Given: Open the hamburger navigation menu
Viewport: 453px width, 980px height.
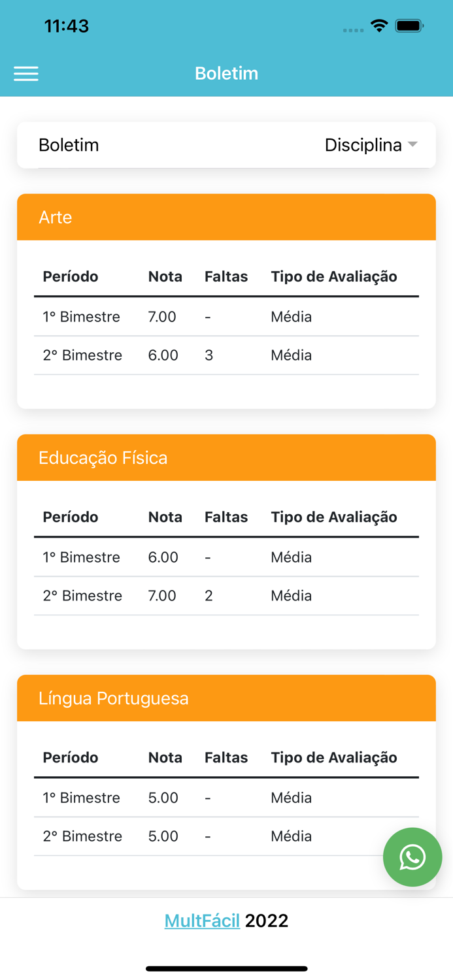Looking at the screenshot, I should coord(26,73).
